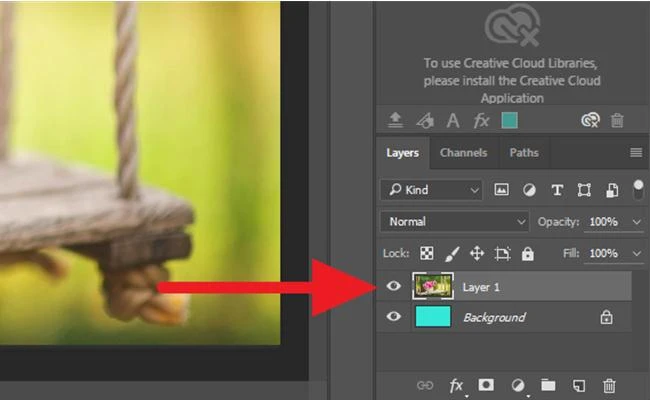Lock all layer attributes

(x=528, y=254)
